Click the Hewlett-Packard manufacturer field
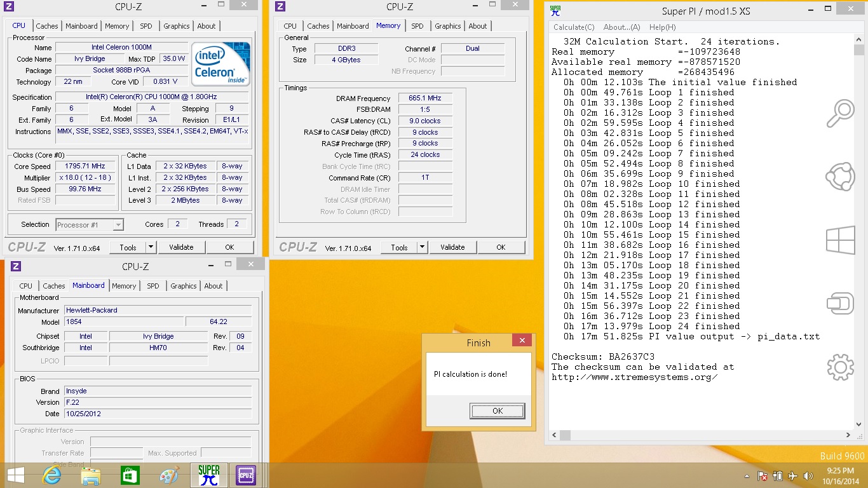The image size is (868, 488). 158,310
